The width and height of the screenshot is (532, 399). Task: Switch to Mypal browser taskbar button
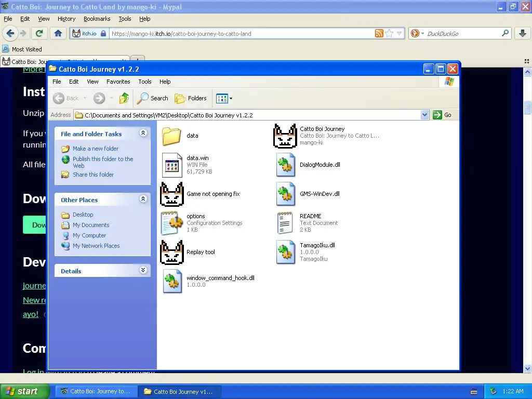point(96,392)
